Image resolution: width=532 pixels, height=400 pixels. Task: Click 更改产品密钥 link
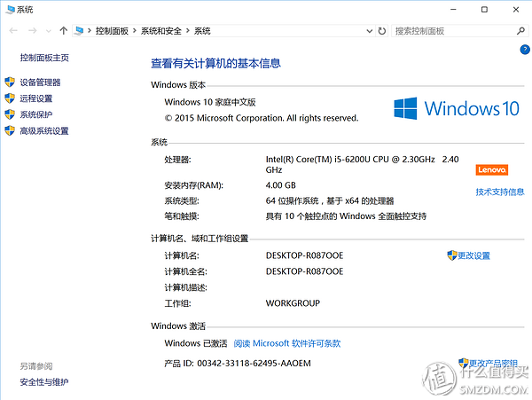tap(493, 364)
